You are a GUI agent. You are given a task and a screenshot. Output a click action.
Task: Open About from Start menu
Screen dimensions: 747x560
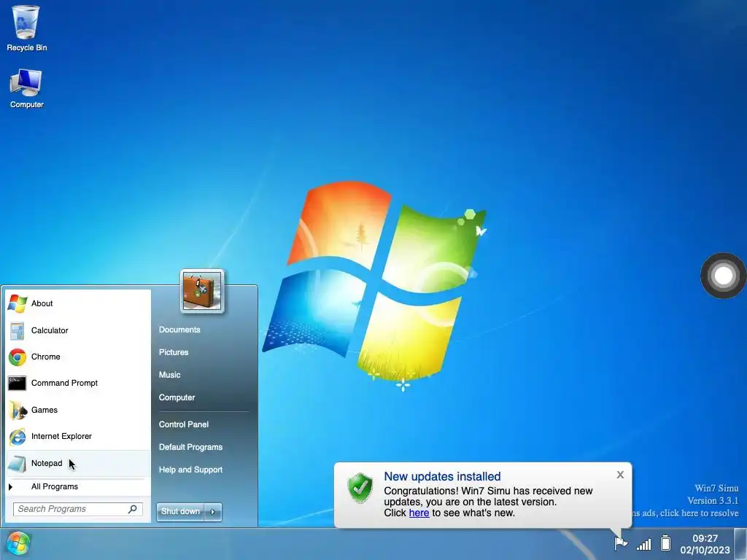coord(78,304)
